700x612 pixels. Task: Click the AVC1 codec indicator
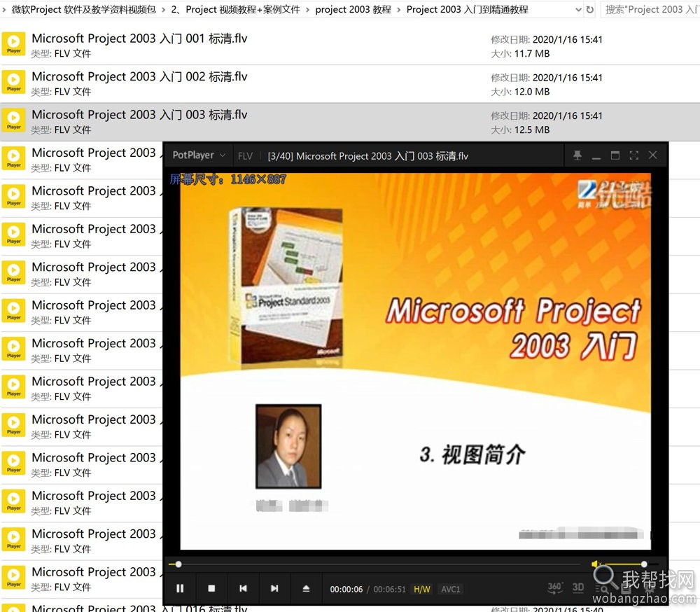[x=450, y=589]
